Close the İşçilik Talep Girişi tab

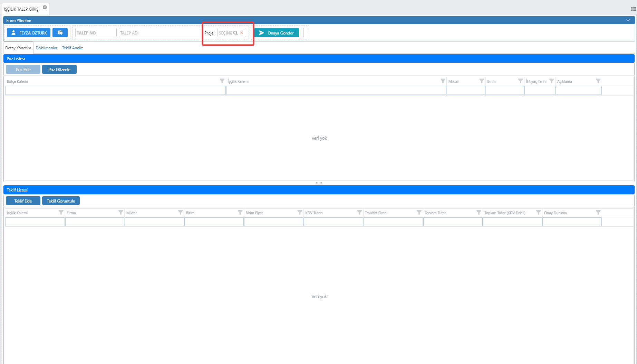click(x=45, y=7)
